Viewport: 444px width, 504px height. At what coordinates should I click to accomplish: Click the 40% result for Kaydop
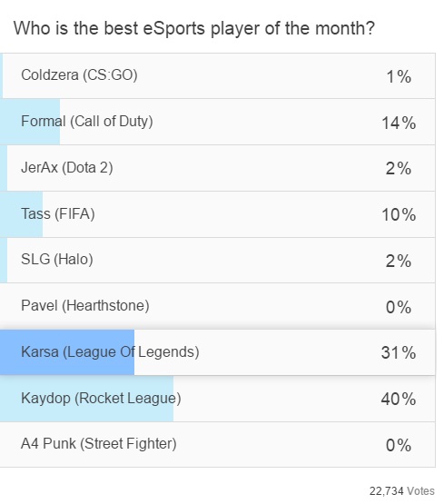399,400
